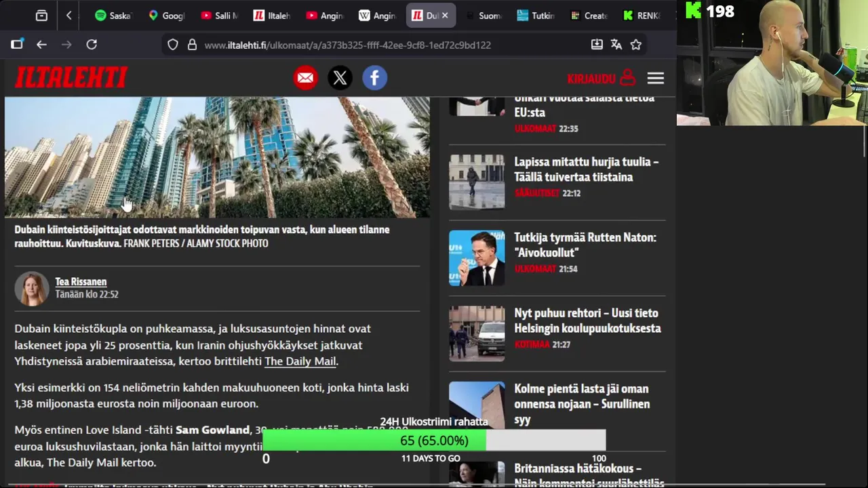Click the KIRJAUDU login link
Screen dimensions: 868x488
click(601, 79)
